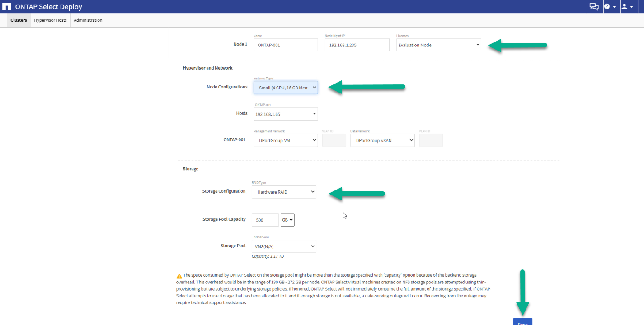Viewport: 644px width, 325px height.
Task: Expand the Data Network dropdown
Action: coord(382,140)
